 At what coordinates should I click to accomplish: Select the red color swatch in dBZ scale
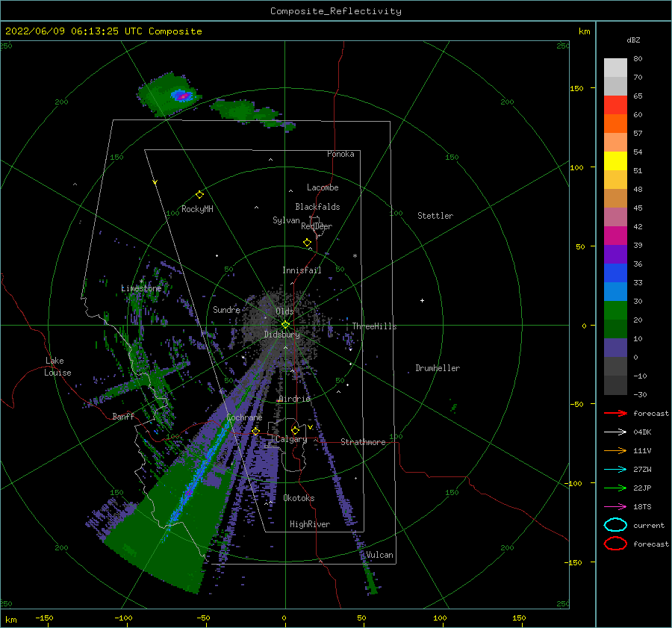point(615,105)
